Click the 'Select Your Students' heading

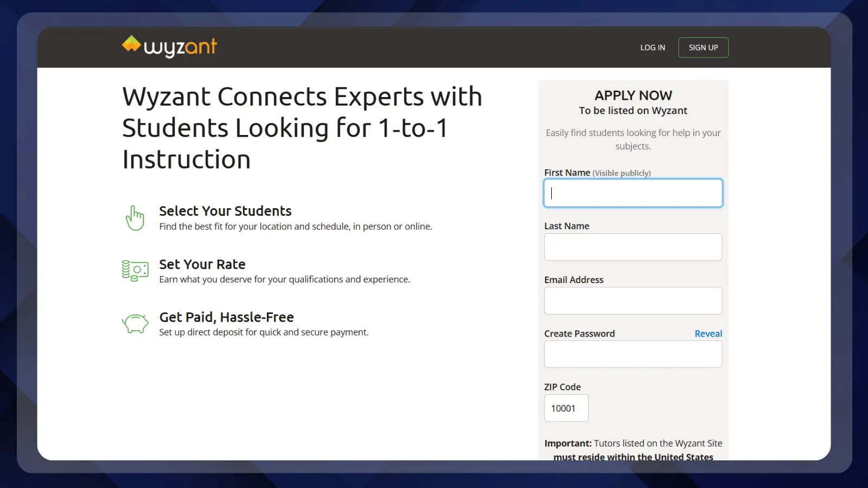point(225,211)
